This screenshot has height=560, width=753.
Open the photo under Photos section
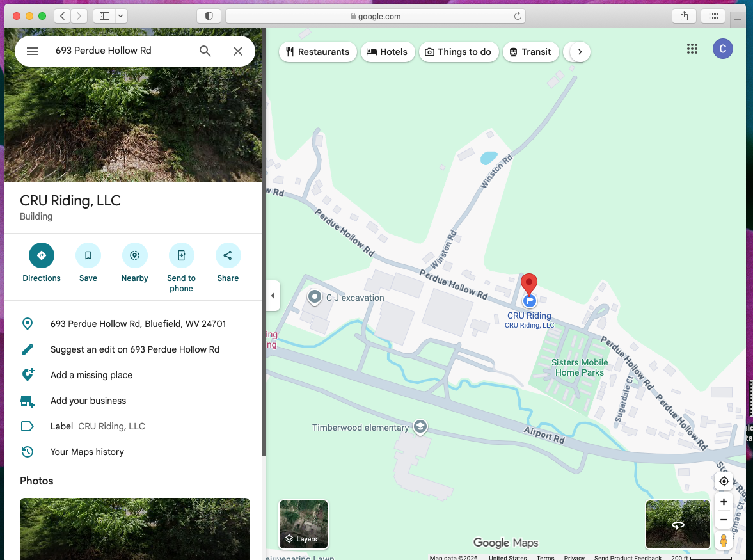pos(134,528)
